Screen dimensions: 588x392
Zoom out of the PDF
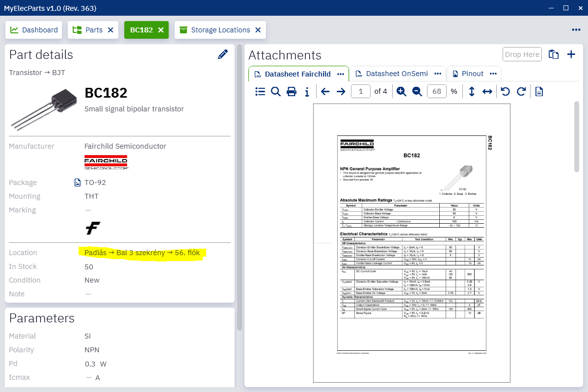coord(417,91)
